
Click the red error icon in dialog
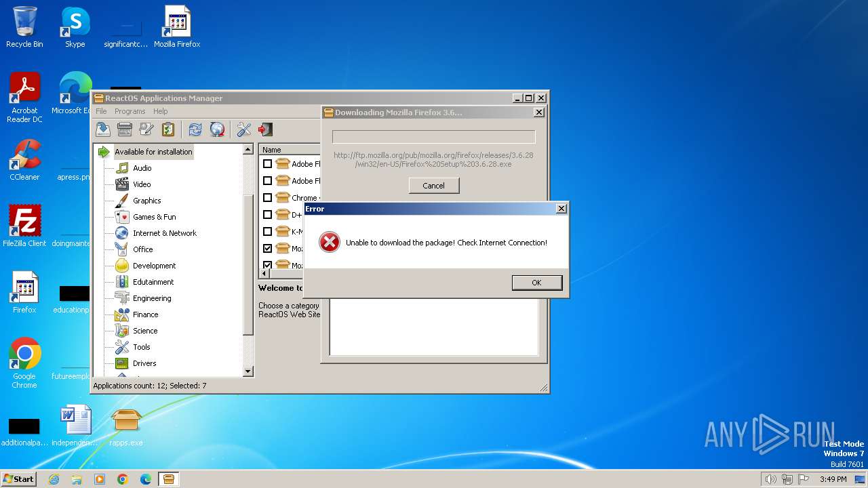pos(330,243)
